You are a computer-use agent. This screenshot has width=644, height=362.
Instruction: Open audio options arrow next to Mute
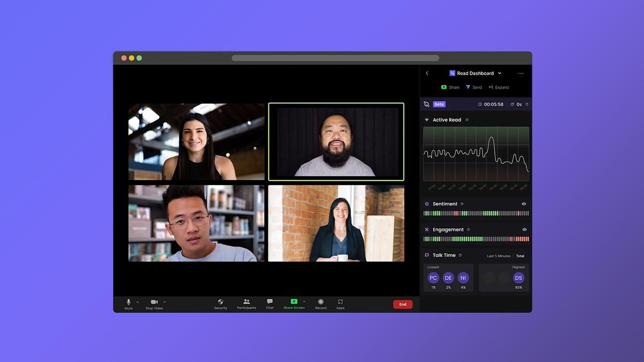pyautogui.click(x=138, y=302)
